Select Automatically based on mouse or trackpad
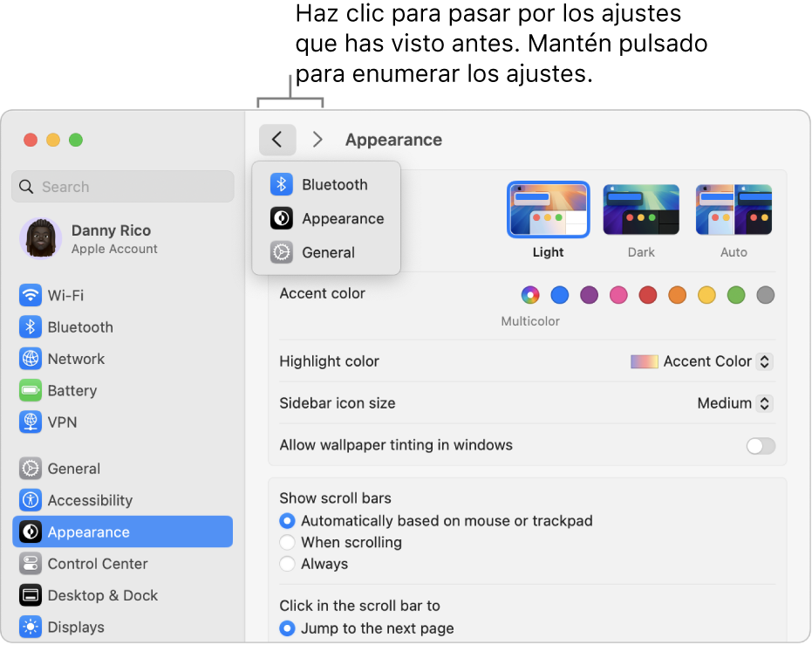812x645 pixels. tap(288, 521)
